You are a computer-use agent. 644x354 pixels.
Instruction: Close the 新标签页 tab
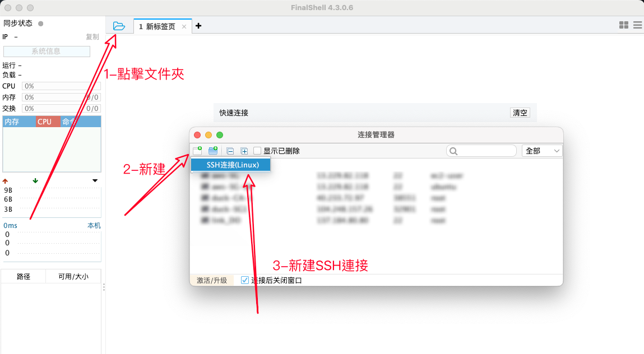click(184, 26)
